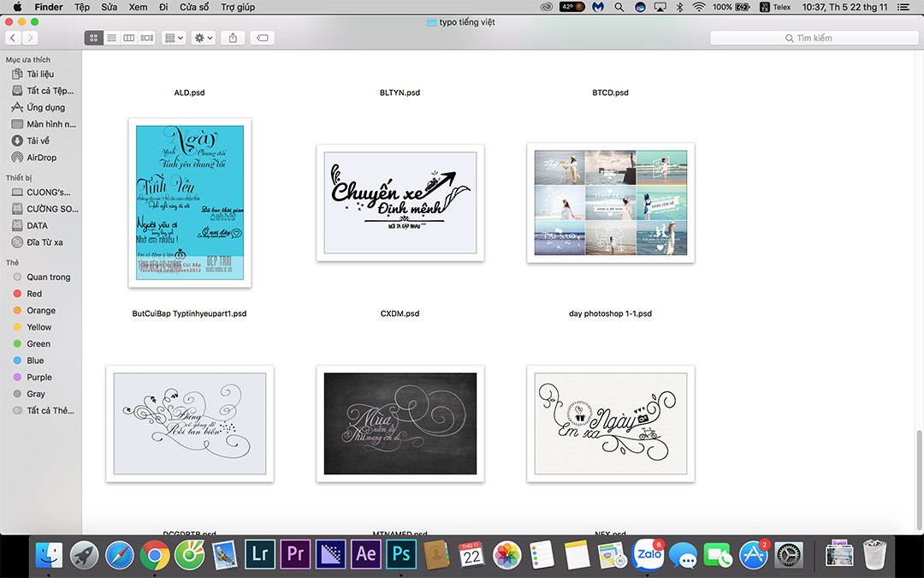Switch to column view
924x578 pixels.
pos(128,38)
